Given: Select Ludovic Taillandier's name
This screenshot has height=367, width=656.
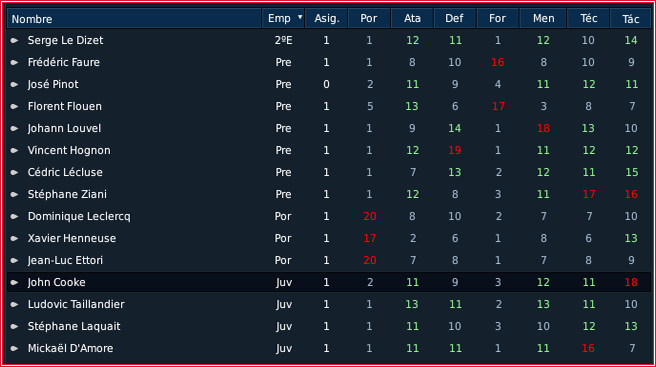Looking at the screenshot, I should click(x=76, y=304).
